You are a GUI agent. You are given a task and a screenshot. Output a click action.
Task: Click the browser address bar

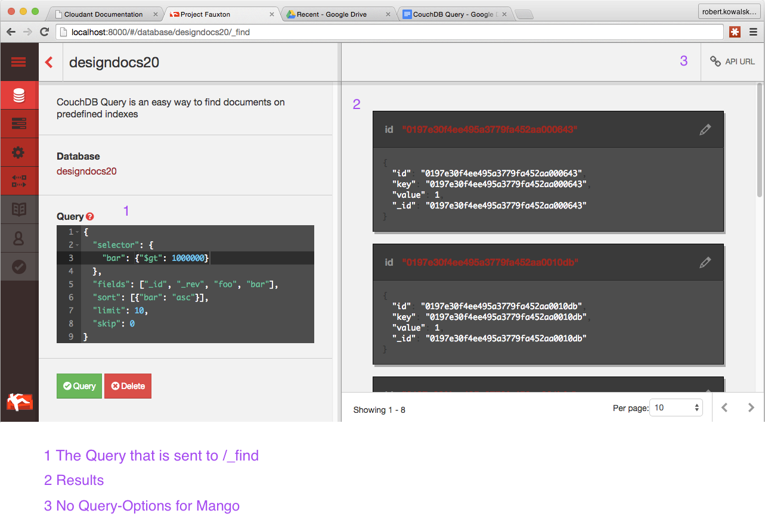(x=388, y=32)
